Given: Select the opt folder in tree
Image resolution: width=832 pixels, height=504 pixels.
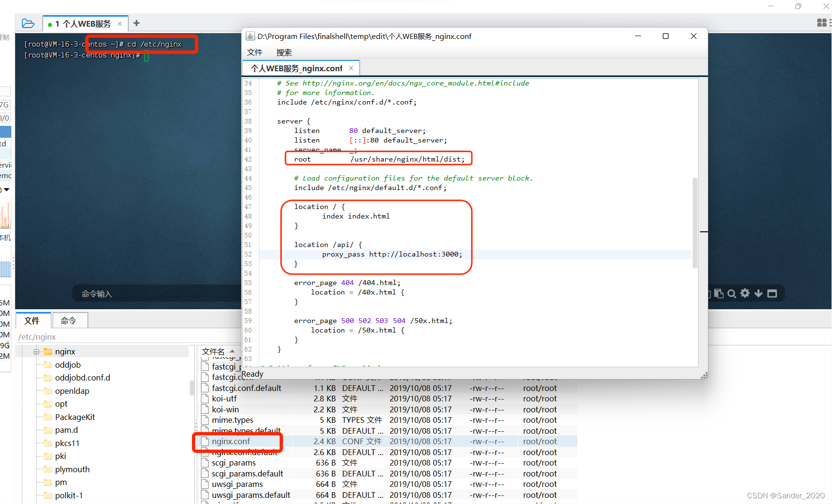Looking at the screenshot, I should pos(61,404).
